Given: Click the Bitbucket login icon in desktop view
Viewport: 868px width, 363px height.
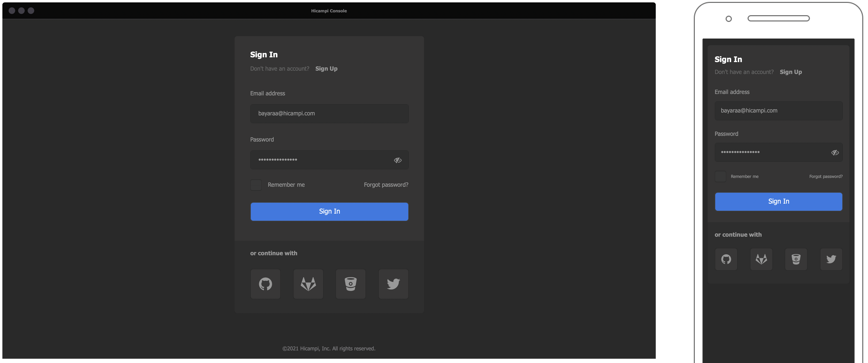Looking at the screenshot, I should [x=350, y=284].
